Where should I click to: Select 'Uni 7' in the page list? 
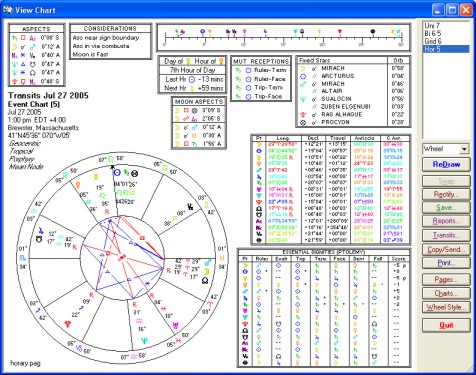432,25
